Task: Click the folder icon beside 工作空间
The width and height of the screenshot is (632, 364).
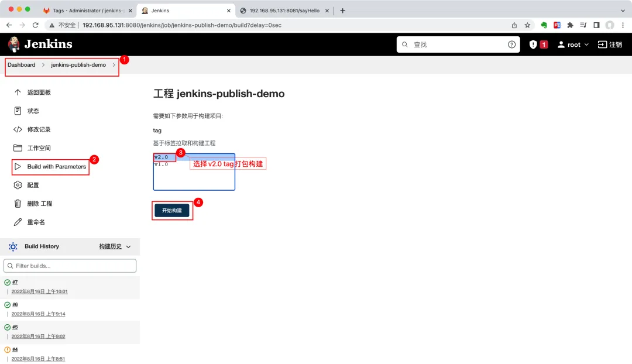Action: click(18, 148)
